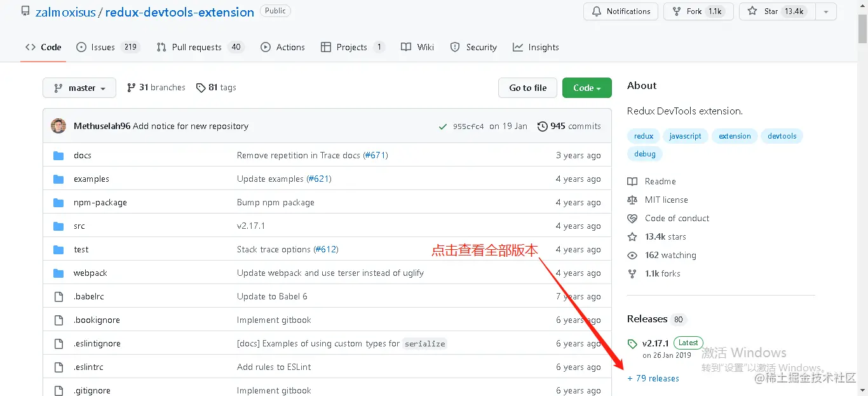The width and height of the screenshot is (868, 396).
Task: Open the Issues tab
Action: click(108, 47)
